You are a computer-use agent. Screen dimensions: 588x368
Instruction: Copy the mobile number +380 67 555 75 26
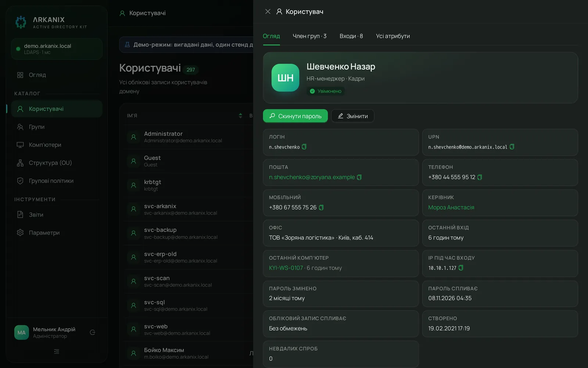pos(321,208)
